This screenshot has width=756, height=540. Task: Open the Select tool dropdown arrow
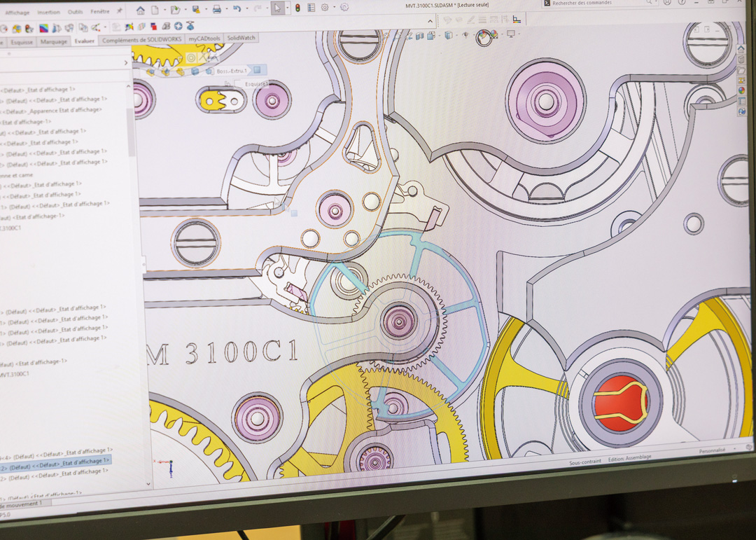pos(287,8)
